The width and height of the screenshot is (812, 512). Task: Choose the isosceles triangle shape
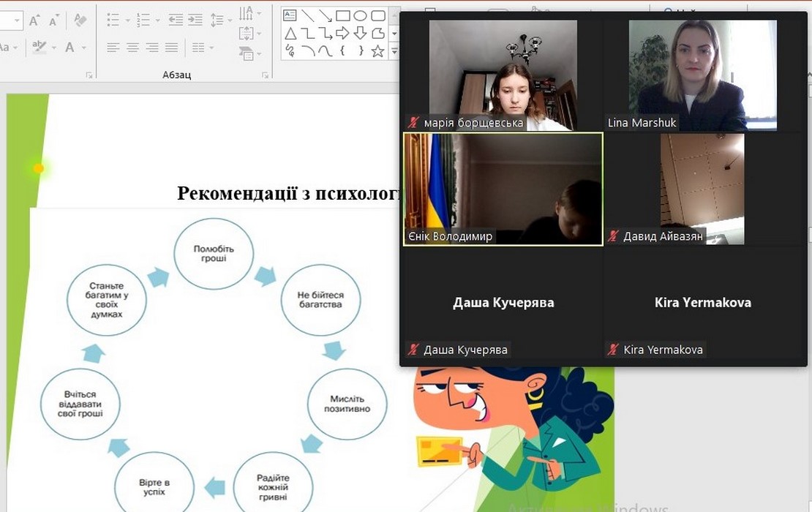tap(290, 33)
